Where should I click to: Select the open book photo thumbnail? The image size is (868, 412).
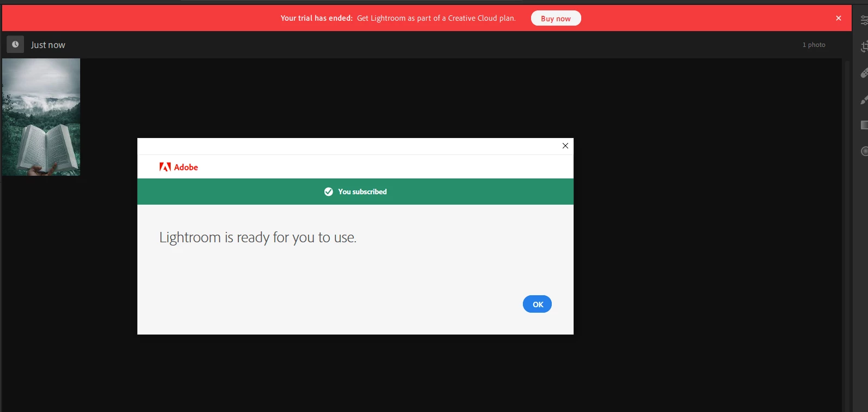(41, 117)
